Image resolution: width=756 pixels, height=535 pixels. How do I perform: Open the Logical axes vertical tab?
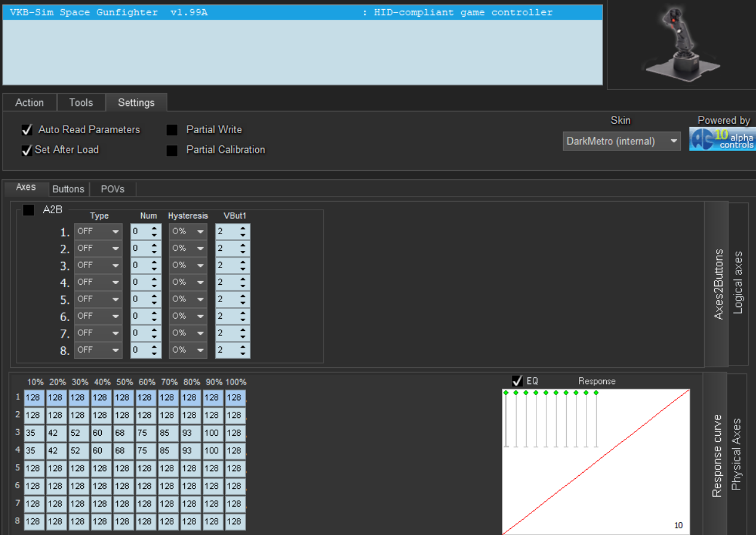tap(738, 284)
